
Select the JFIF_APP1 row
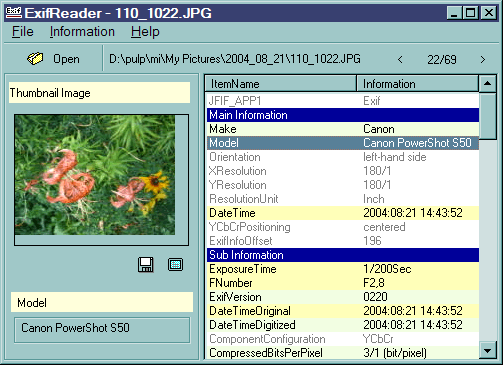(x=343, y=101)
